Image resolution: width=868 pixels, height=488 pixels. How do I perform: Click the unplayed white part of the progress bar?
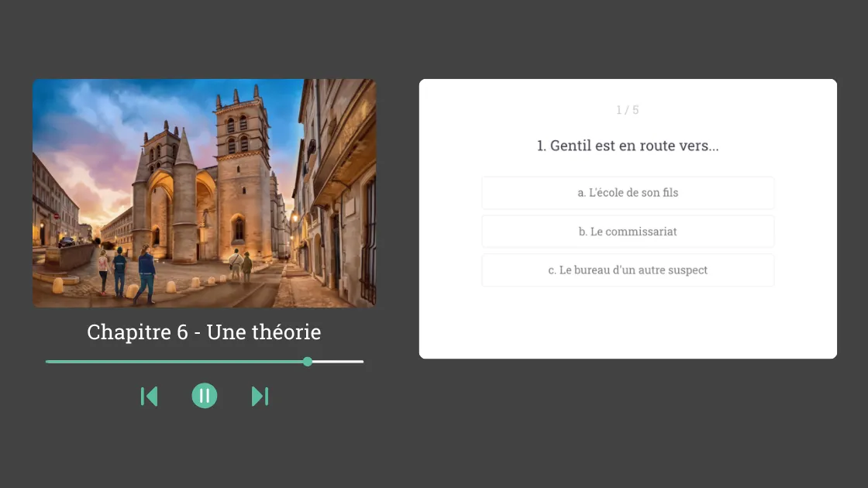(x=338, y=362)
